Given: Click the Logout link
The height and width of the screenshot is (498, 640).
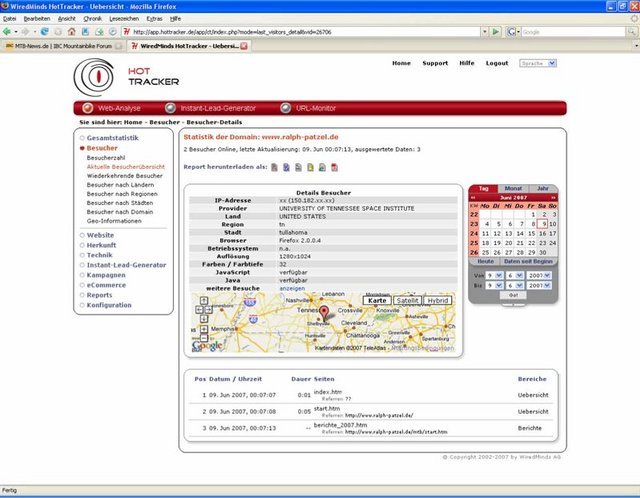Looking at the screenshot, I should [497, 63].
